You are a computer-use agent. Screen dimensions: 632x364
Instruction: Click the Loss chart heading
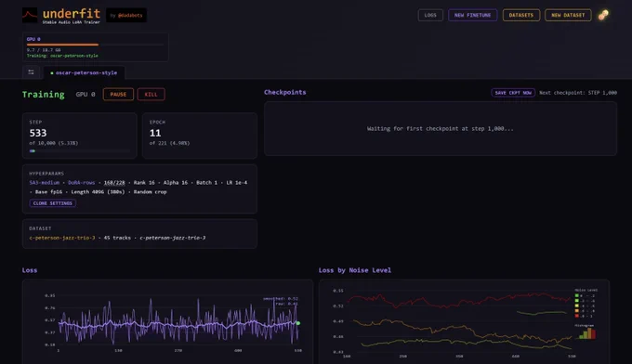click(30, 270)
